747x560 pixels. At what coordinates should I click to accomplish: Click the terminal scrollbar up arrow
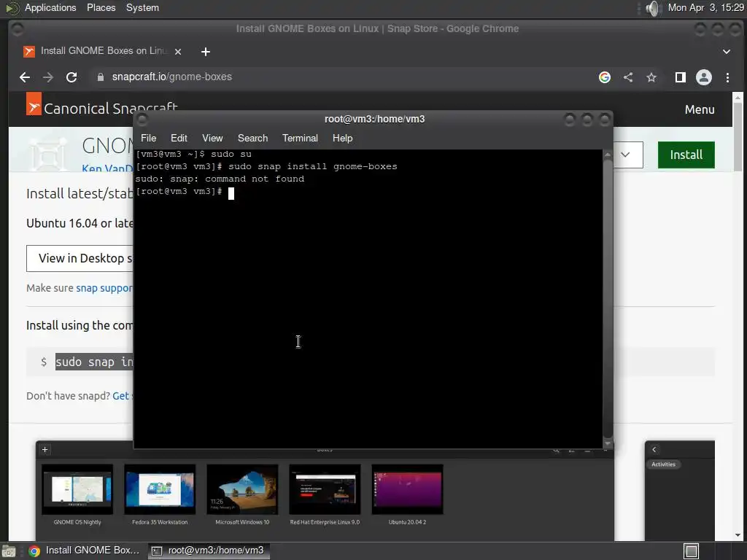point(608,155)
